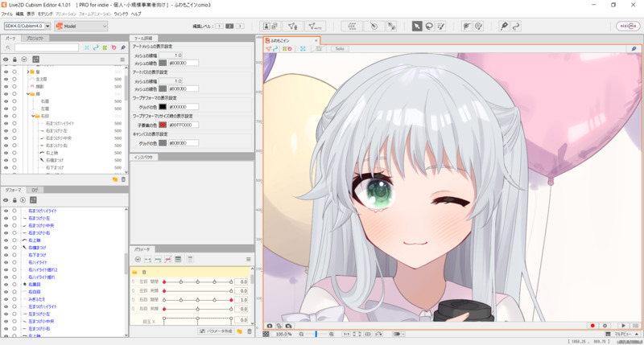Hide 右まつげ小左 in Parts list
This screenshot has height=345, width=644.
coord(6,131)
